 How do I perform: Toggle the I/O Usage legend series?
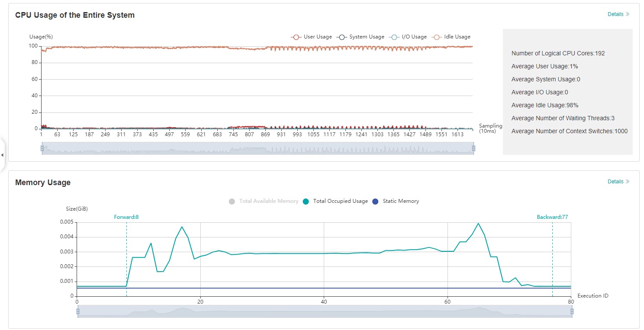pos(408,37)
